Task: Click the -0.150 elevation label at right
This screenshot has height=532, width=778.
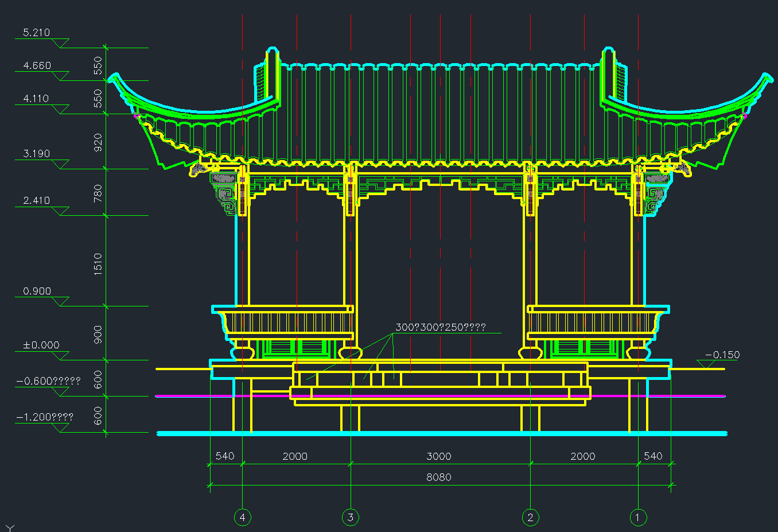Action: coord(722,355)
